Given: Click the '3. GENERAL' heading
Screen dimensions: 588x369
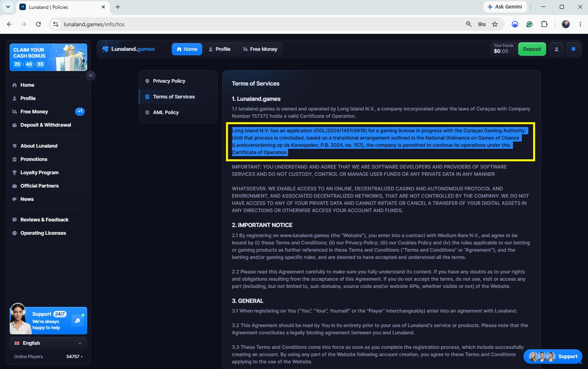Looking at the screenshot, I should (247, 301).
